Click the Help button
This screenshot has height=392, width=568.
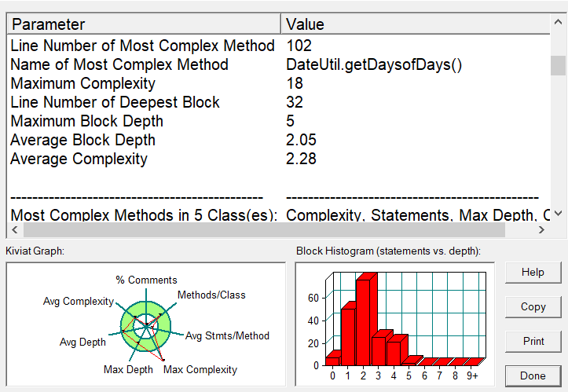(x=533, y=273)
